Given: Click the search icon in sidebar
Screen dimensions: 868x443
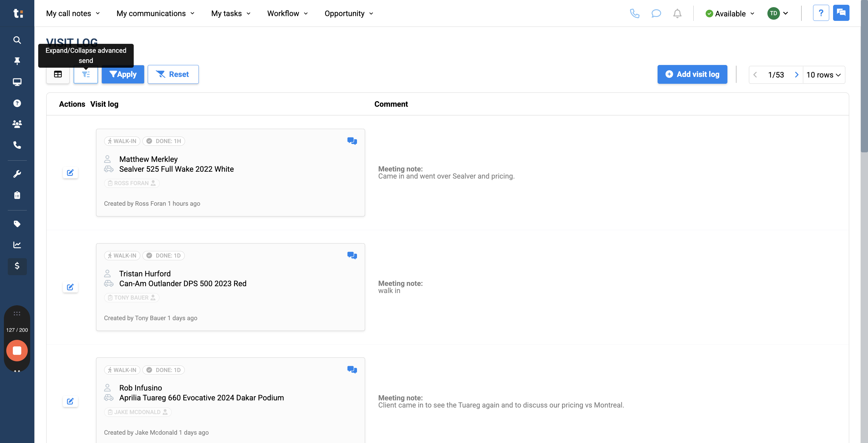Looking at the screenshot, I should click(x=17, y=40).
